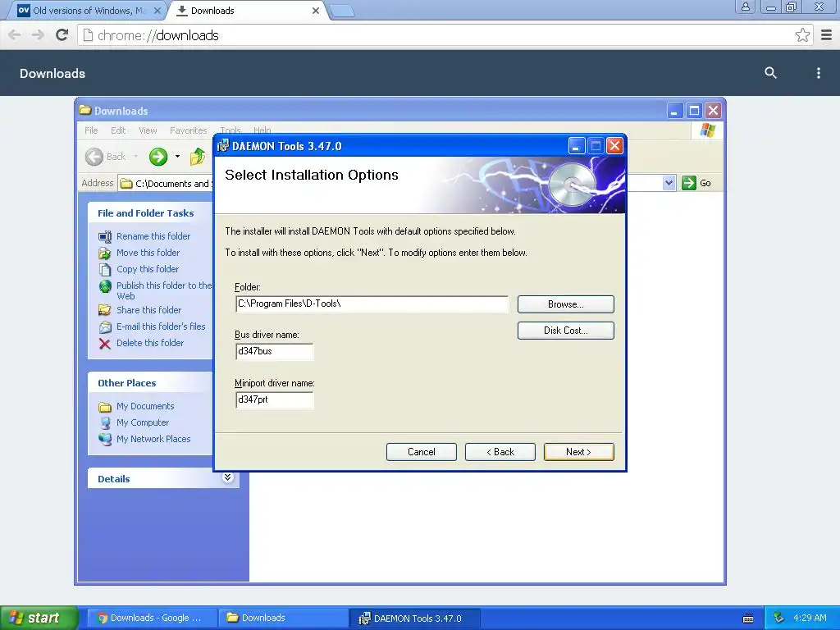E-mail this folder's files link
This screenshot has width=840, height=630.
(161, 326)
